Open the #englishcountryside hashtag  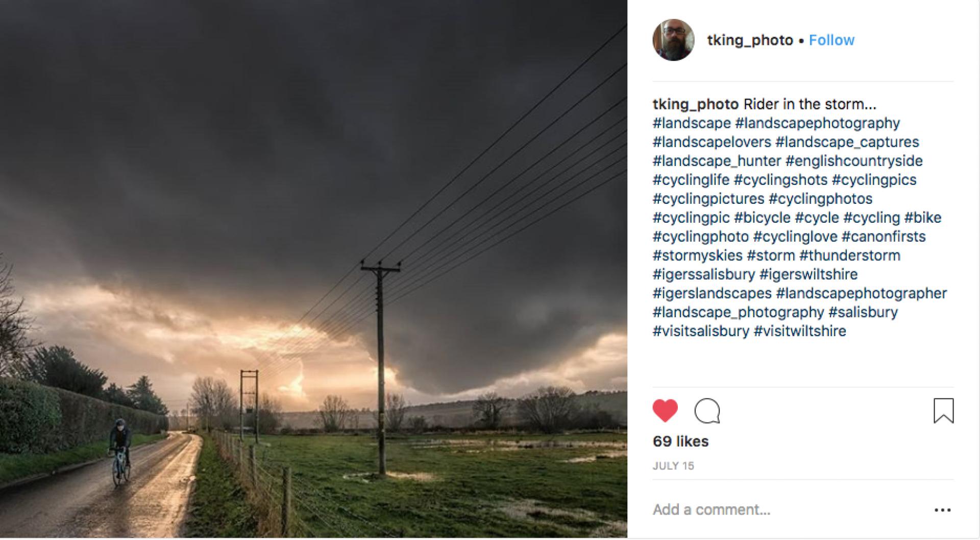(x=854, y=161)
